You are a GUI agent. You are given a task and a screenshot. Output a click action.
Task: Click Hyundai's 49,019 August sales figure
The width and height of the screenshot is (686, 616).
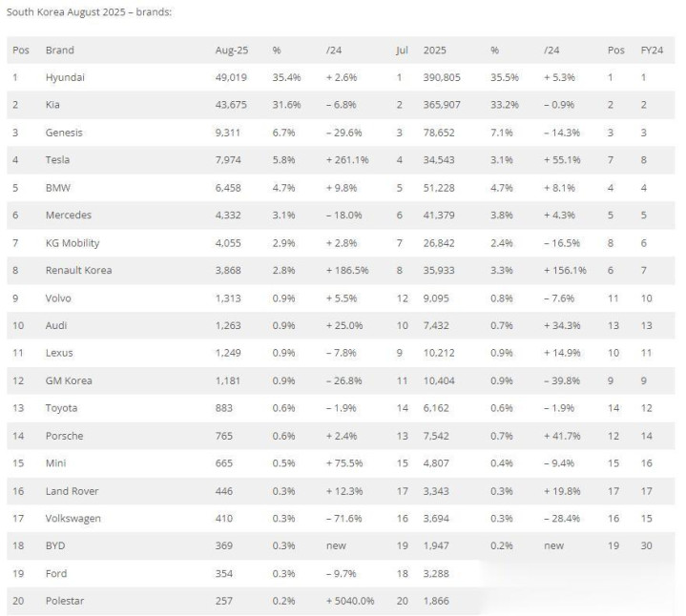[232, 77]
